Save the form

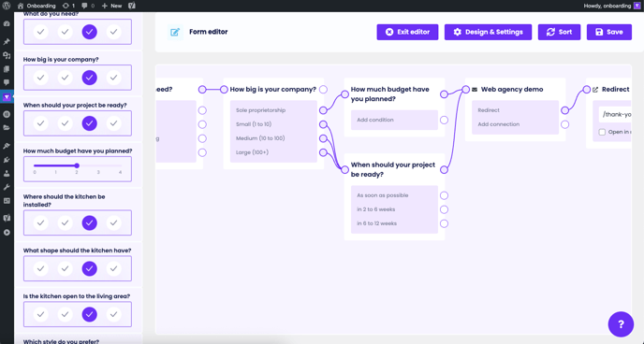pyautogui.click(x=609, y=32)
